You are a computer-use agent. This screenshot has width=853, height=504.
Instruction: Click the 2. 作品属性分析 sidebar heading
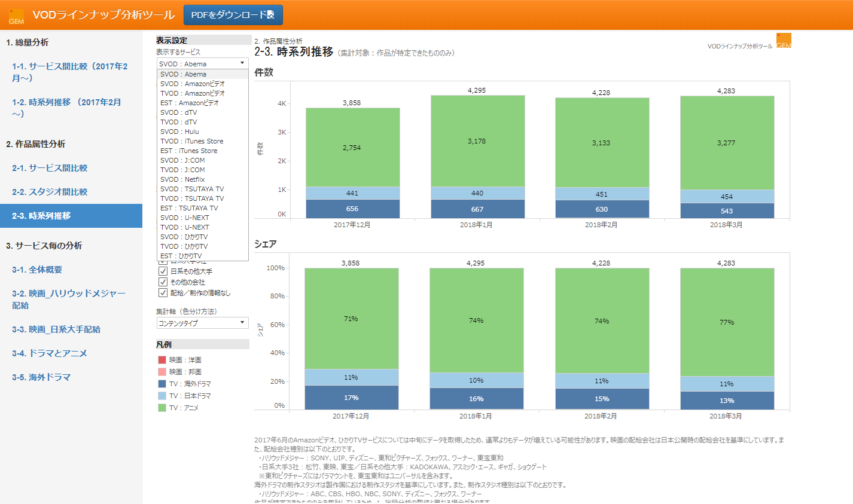36,144
